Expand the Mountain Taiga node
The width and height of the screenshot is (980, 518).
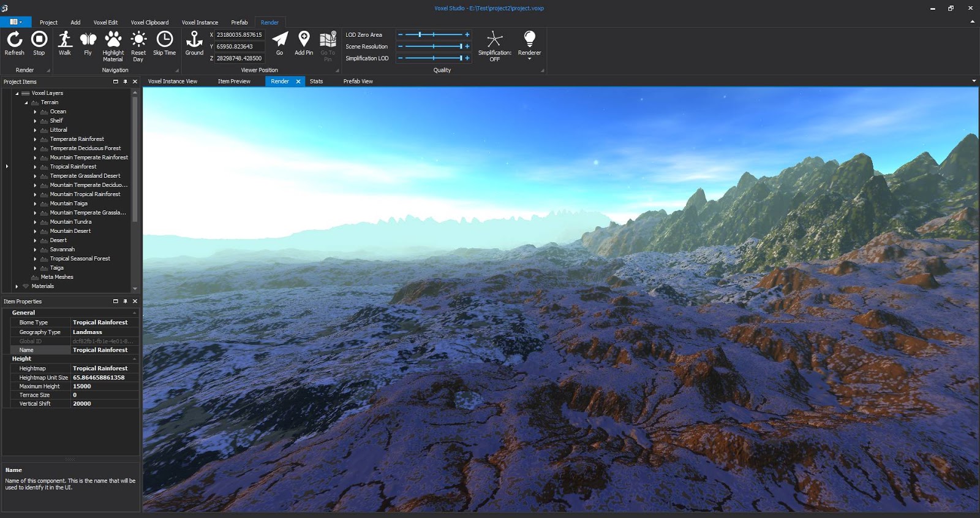[35, 204]
